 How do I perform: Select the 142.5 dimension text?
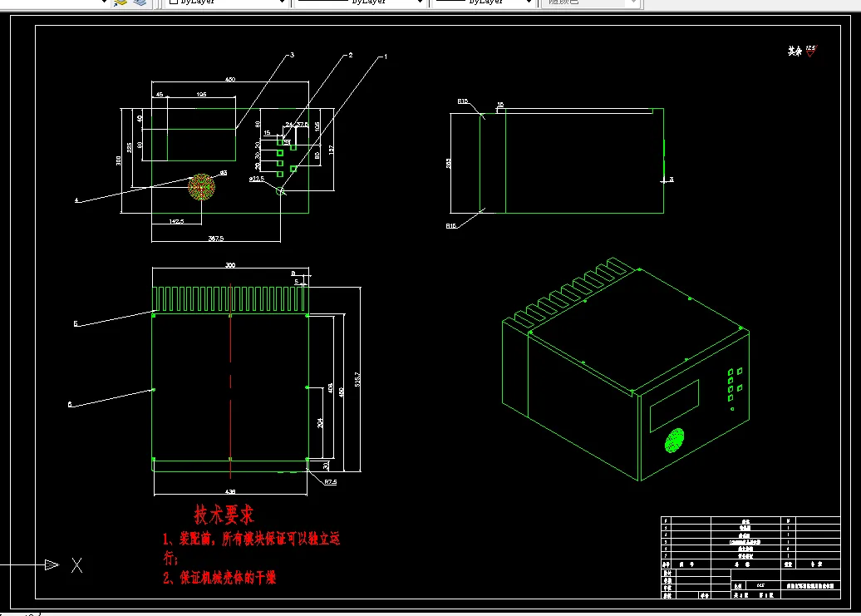pos(176,221)
